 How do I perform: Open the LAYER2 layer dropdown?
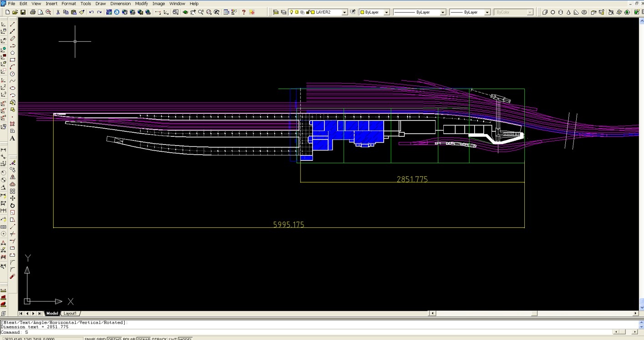345,12
